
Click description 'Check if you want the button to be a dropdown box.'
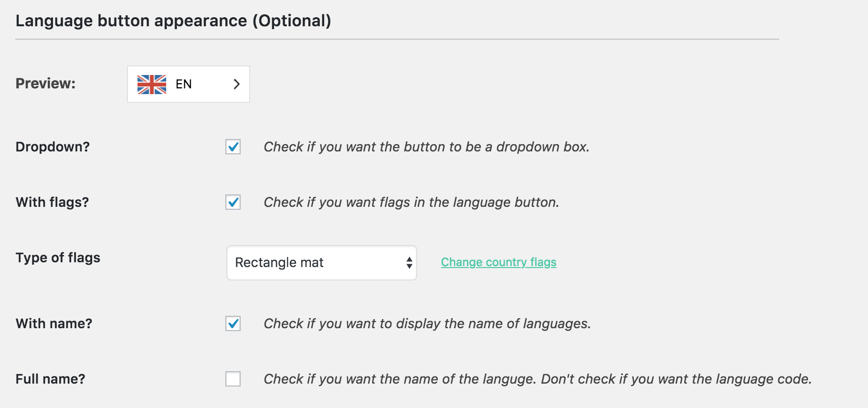pos(427,147)
